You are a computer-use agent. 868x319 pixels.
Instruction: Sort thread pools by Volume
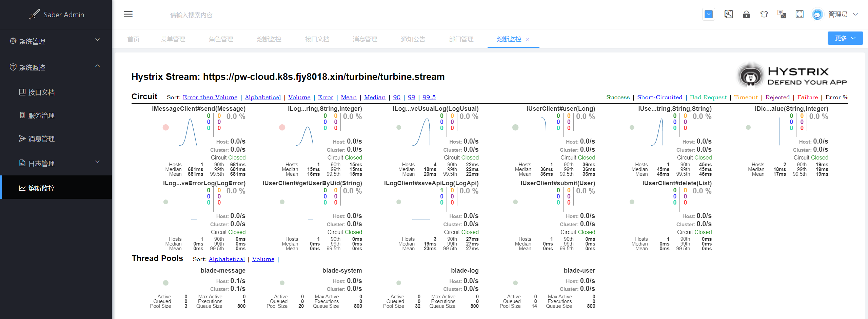pos(263,259)
